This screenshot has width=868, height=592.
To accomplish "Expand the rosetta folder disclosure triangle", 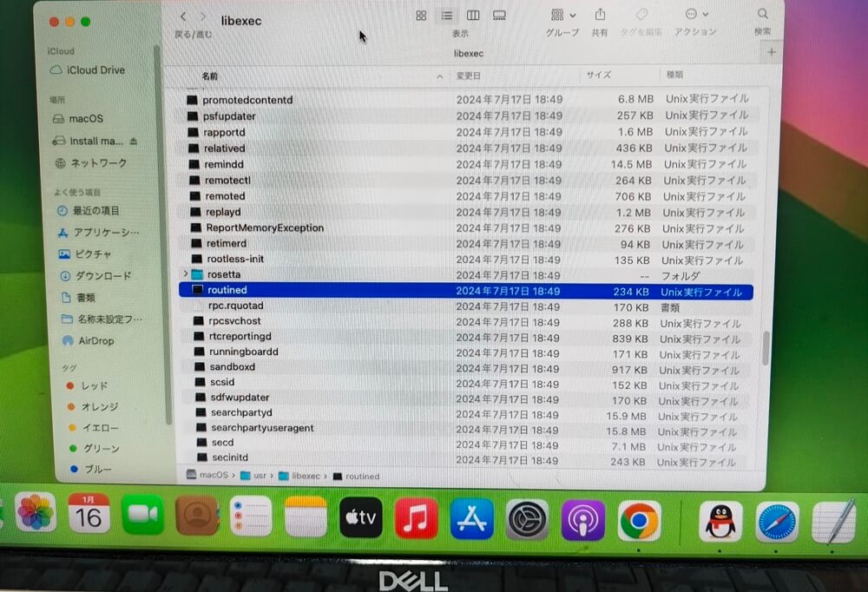I will tap(186, 275).
